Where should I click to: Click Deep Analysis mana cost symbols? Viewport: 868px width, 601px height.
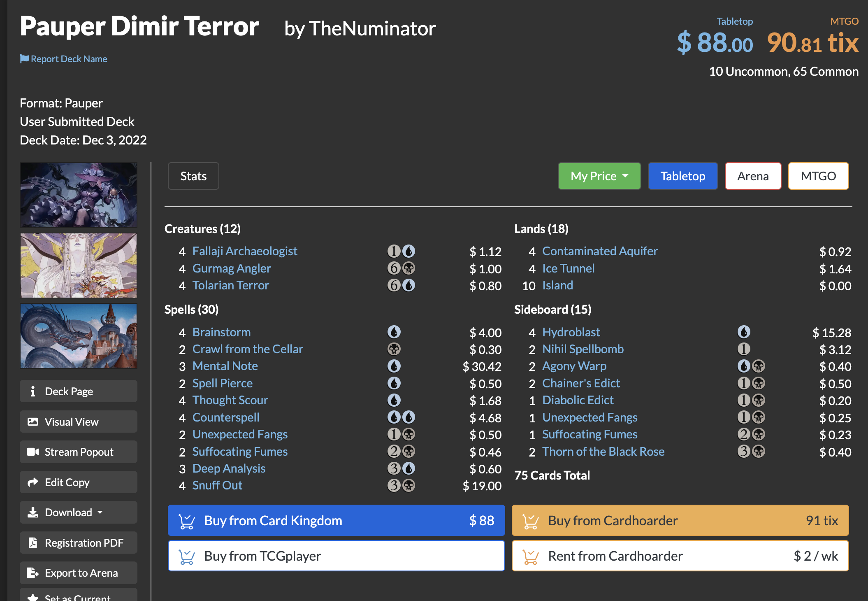(x=401, y=468)
